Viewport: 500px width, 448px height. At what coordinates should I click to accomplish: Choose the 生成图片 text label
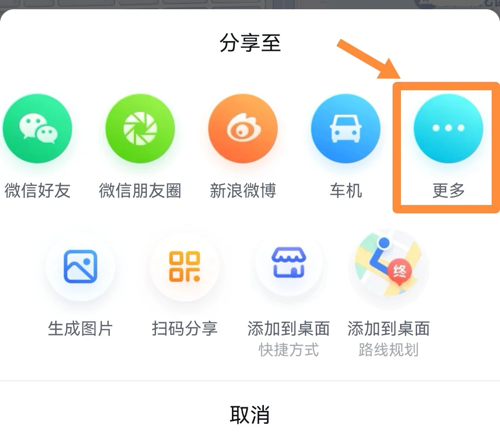pyautogui.click(x=81, y=329)
